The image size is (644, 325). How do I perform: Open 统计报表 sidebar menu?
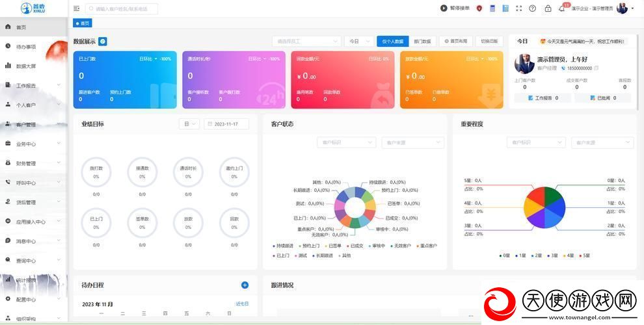tap(34, 280)
